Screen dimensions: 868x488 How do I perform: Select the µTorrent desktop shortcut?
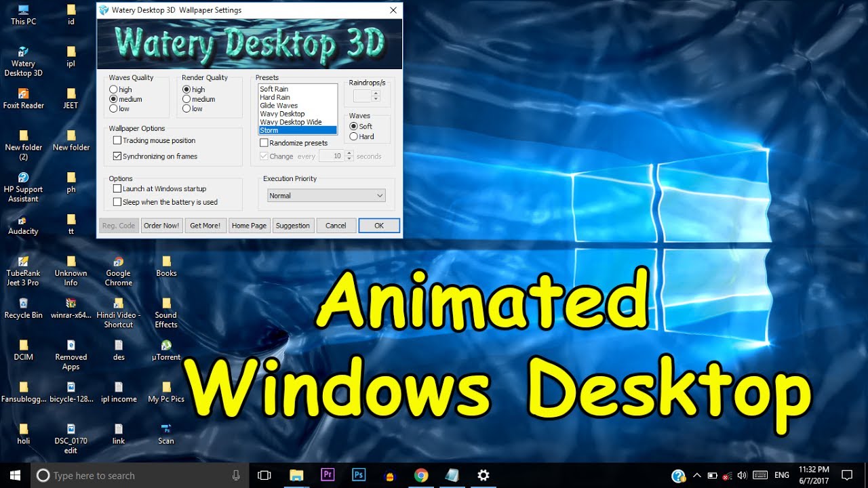166,350
